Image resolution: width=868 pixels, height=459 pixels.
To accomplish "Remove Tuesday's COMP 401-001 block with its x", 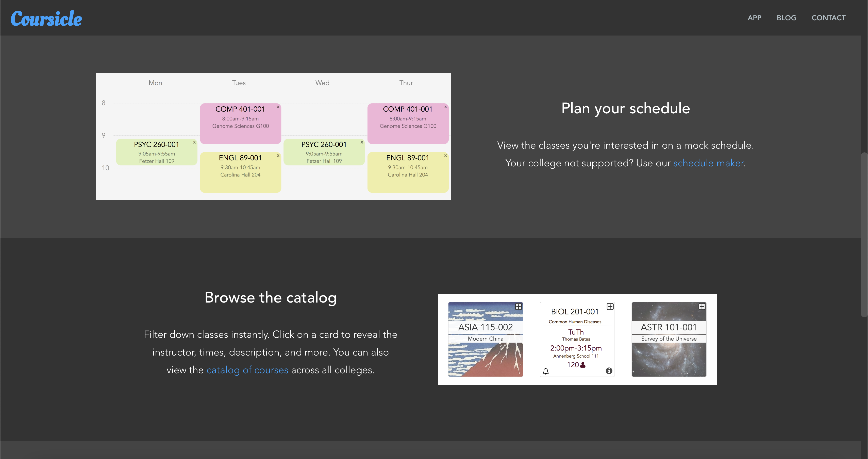I will pos(278,107).
